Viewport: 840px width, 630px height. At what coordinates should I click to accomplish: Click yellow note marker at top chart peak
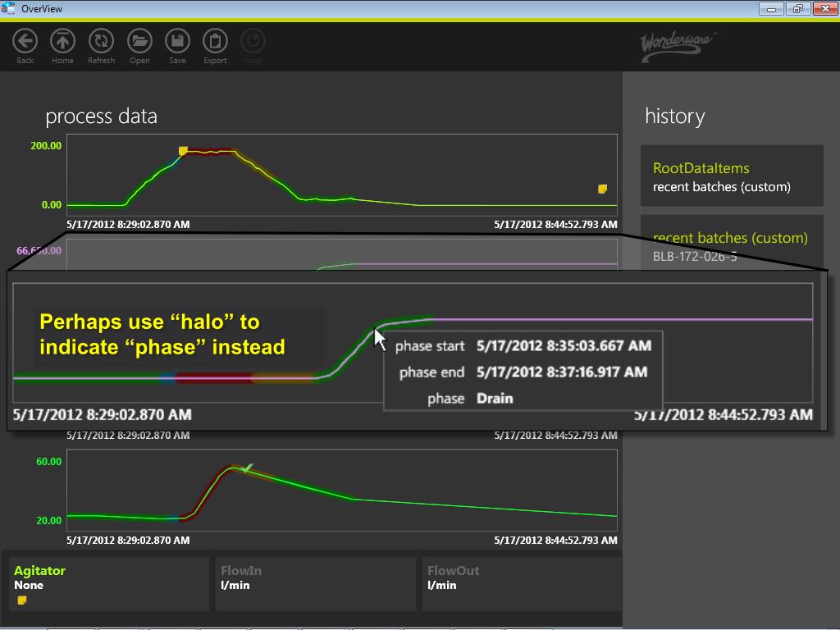pyautogui.click(x=183, y=151)
